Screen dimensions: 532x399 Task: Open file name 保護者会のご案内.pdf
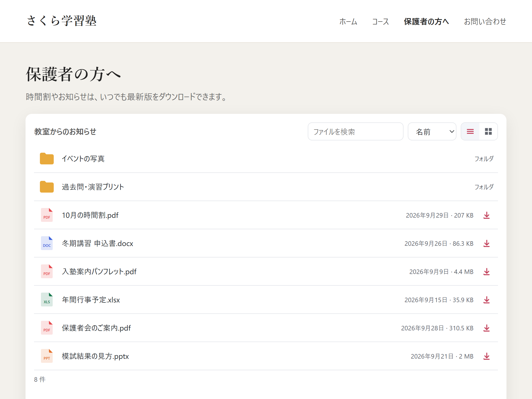tap(96, 328)
